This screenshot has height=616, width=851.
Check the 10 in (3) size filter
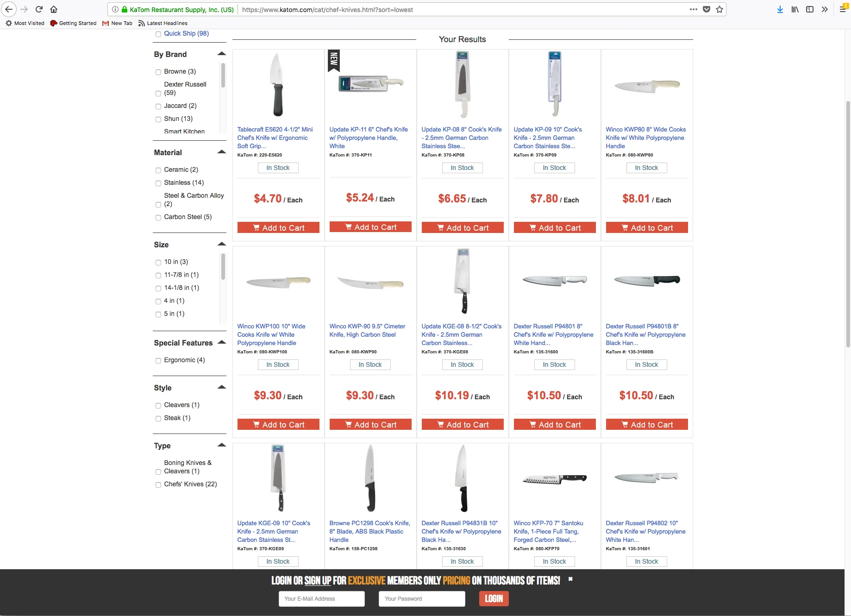coord(158,263)
